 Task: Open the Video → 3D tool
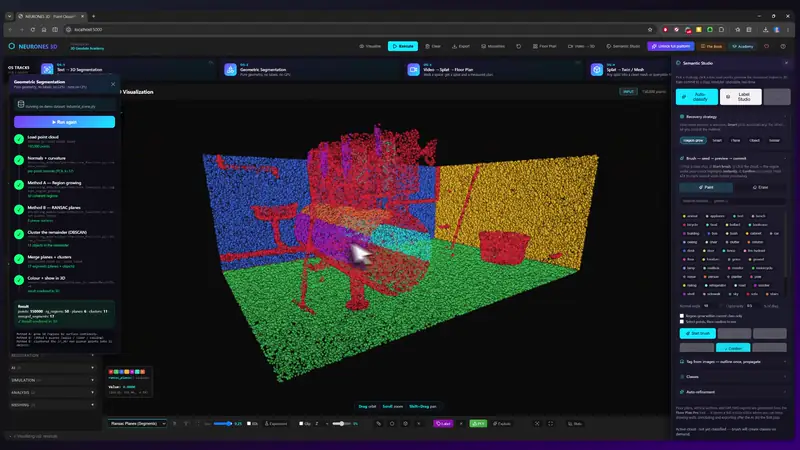(581, 46)
